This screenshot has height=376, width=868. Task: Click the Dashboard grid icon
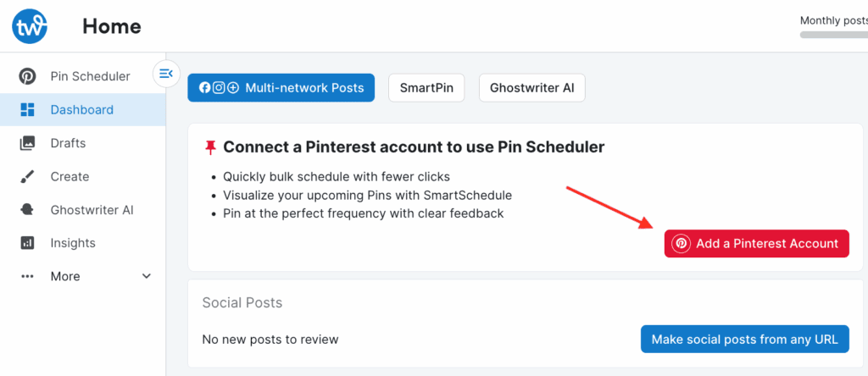tap(28, 109)
